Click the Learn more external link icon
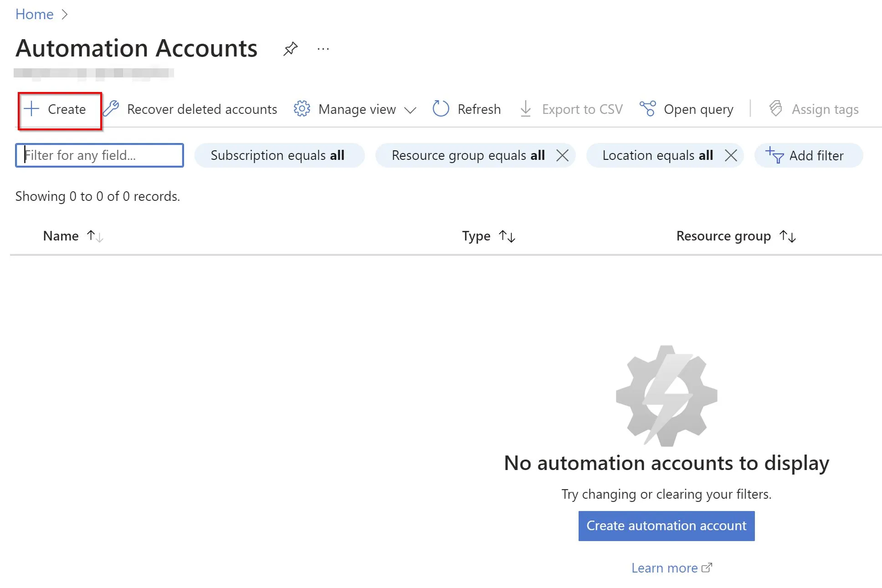882x588 pixels. point(707,568)
